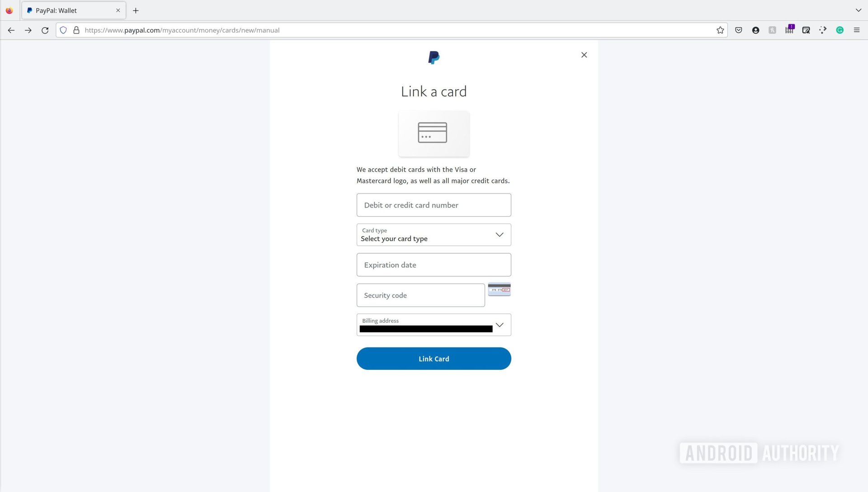The height and width of the screenshot is (492, 868).
Task: Expand the Billing address dropdown
Action: coord(500,325)
